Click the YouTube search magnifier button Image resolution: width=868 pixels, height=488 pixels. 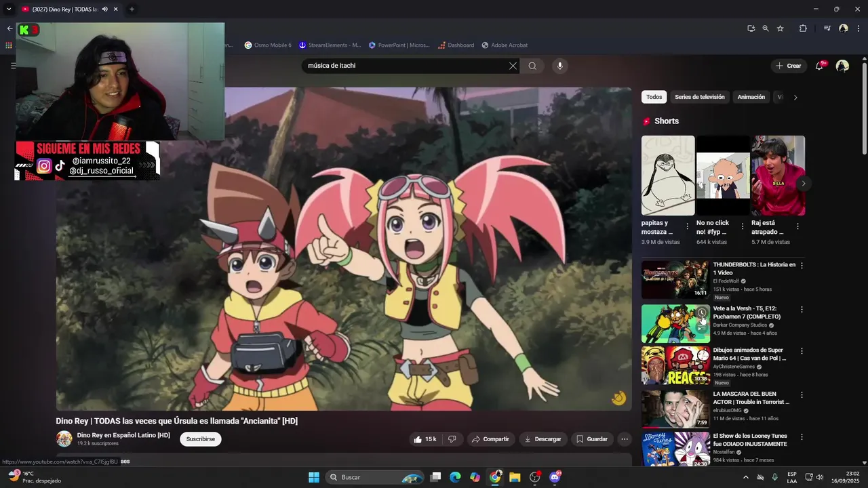click(x=532, y=66)
